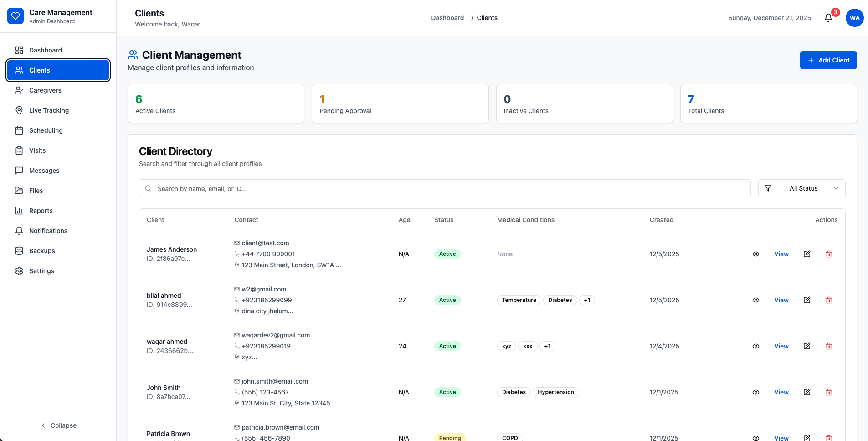Collapse the sidebar navigation

tap(58, 425)
